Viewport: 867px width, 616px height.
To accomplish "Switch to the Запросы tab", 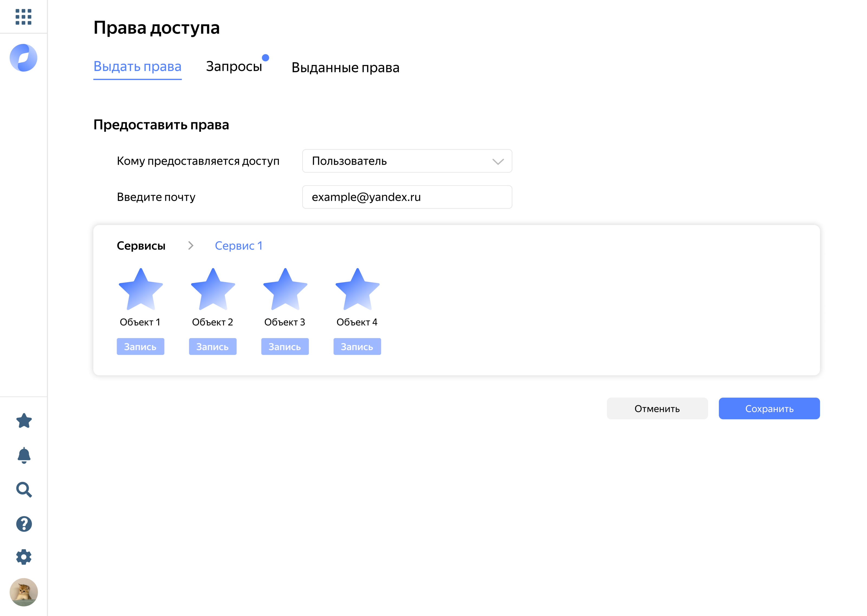I will click(x=234, y=67).
